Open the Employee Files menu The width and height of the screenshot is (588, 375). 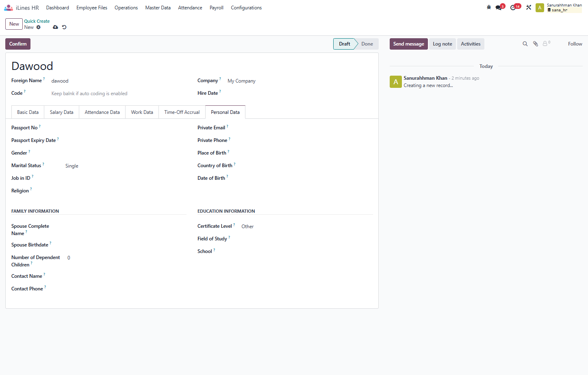(x=92, y=8)
